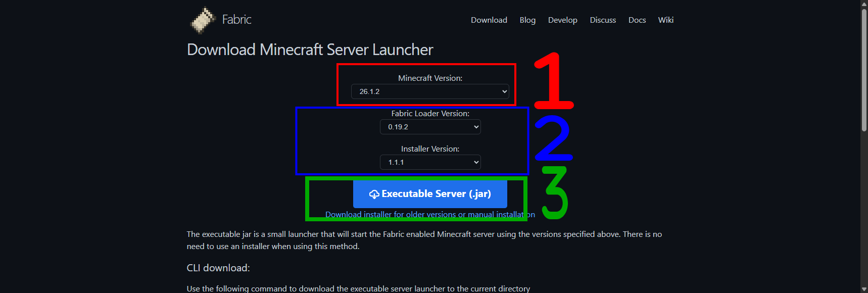
Task: Click the Installer Version label
Action: [430, 149]
